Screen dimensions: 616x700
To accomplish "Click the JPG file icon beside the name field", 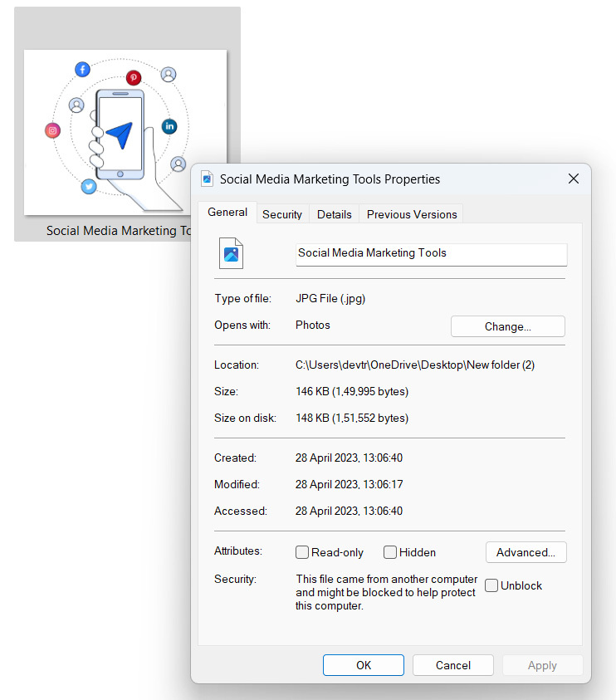I will [231, 253].
